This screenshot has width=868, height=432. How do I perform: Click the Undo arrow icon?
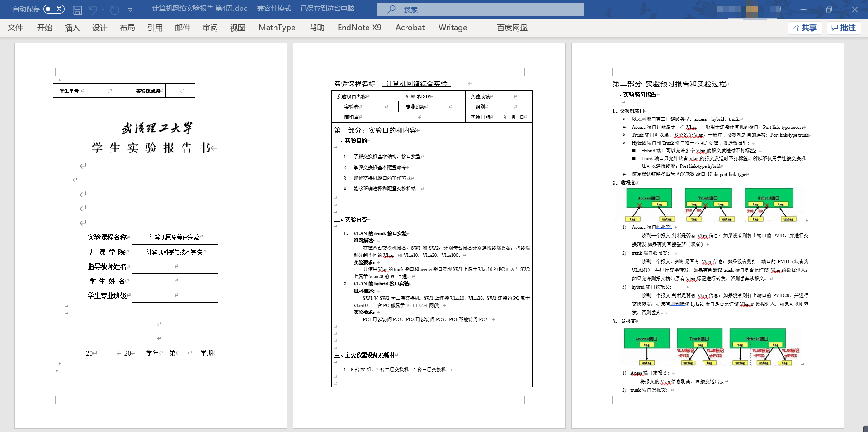pos(93,9)
